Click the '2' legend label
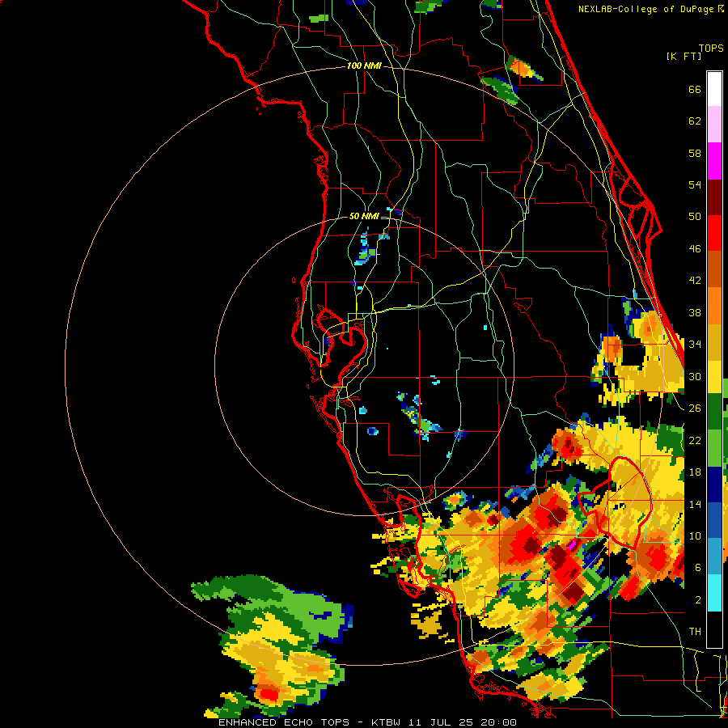 coord(698,599)
